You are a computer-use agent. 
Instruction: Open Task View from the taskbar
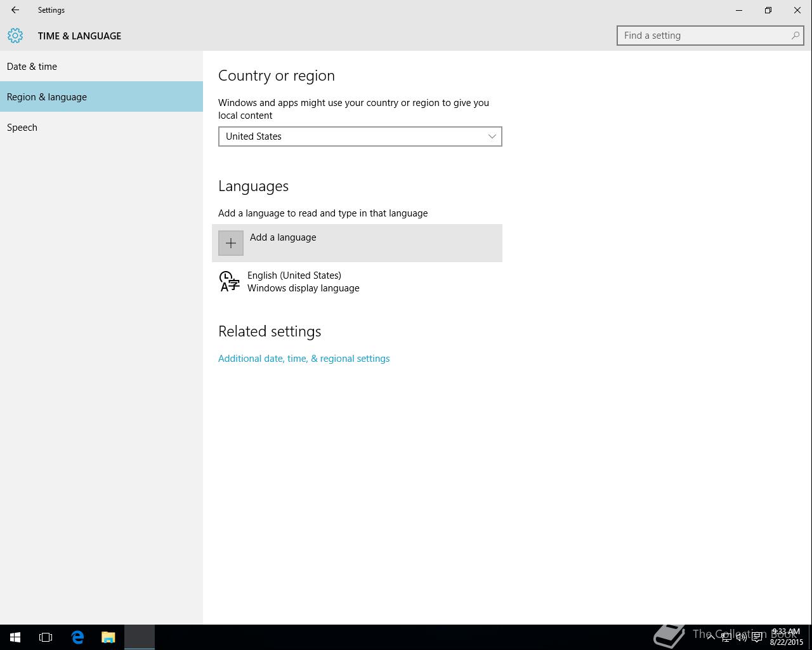coord(46,637)
